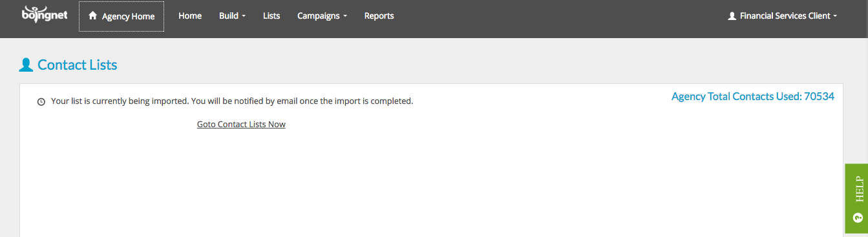Screen dimensions: 868x237
Task: Click the user profile icon
Action: (732, 16)
